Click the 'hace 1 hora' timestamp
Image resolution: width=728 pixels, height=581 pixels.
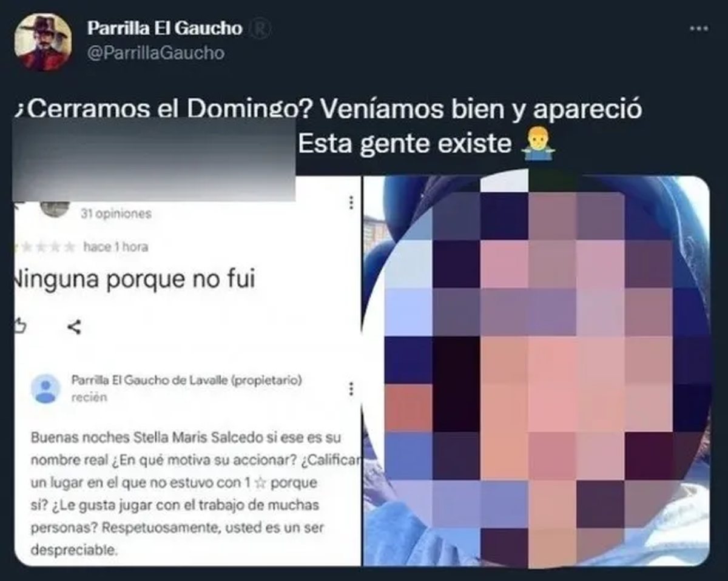[115, 247]
